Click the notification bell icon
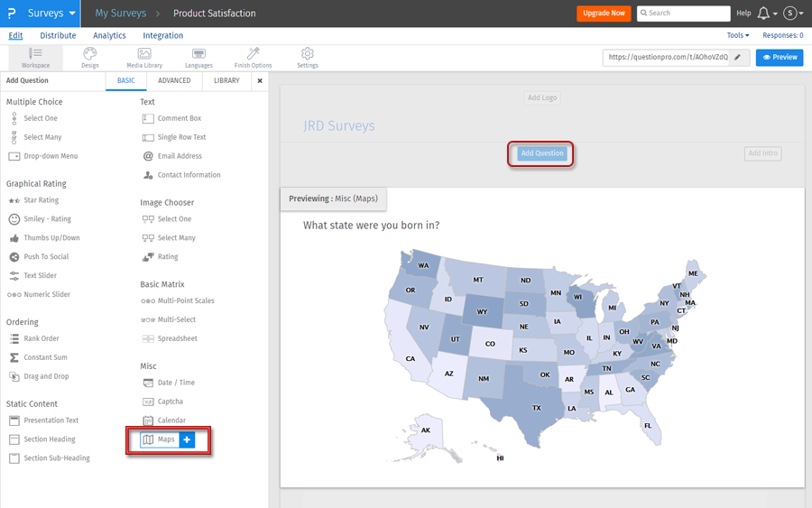 [x=764, y=14]
